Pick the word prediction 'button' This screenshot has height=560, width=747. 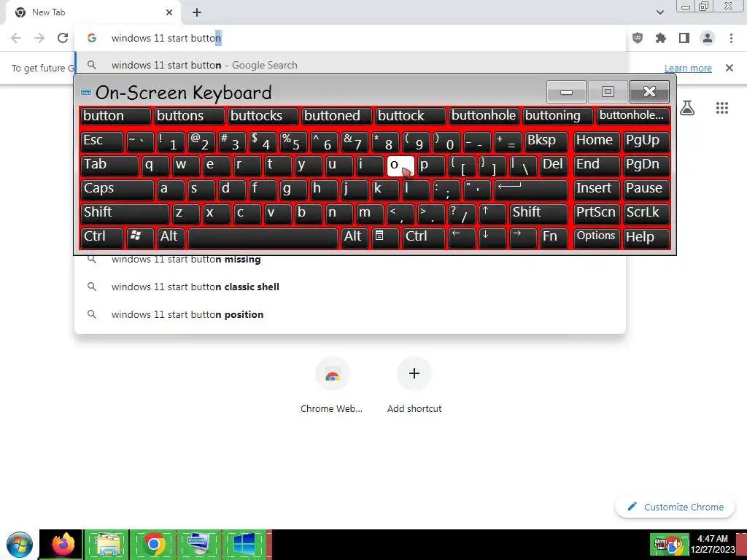click(115, 116)
